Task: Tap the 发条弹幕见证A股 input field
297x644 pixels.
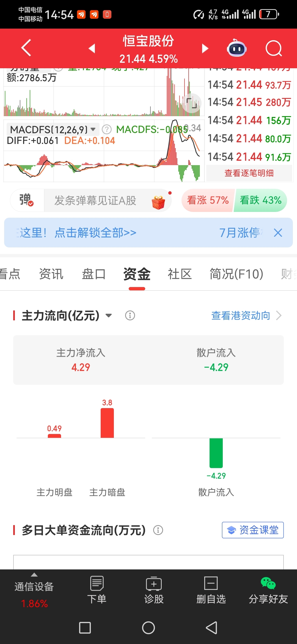Action: 107,200
